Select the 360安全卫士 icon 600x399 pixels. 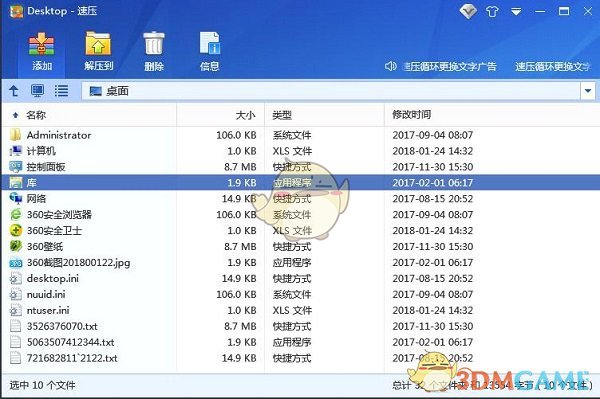pos(16,230)
